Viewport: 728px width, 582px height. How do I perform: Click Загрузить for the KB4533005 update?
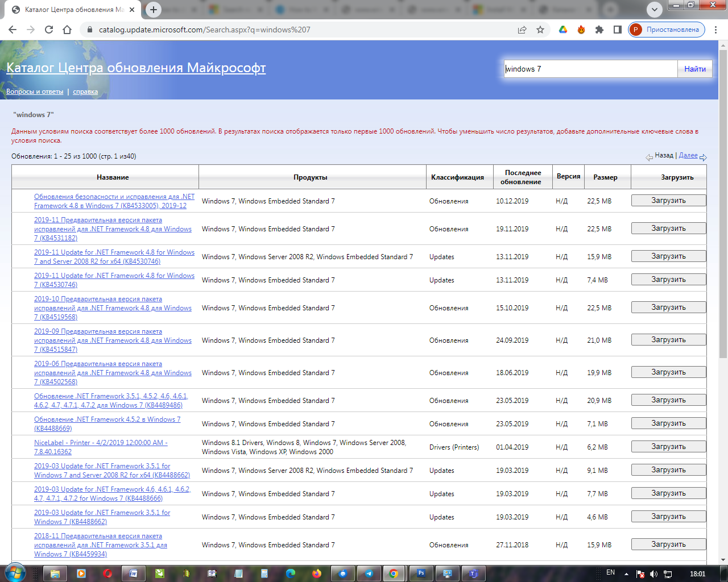click(669, 201)
